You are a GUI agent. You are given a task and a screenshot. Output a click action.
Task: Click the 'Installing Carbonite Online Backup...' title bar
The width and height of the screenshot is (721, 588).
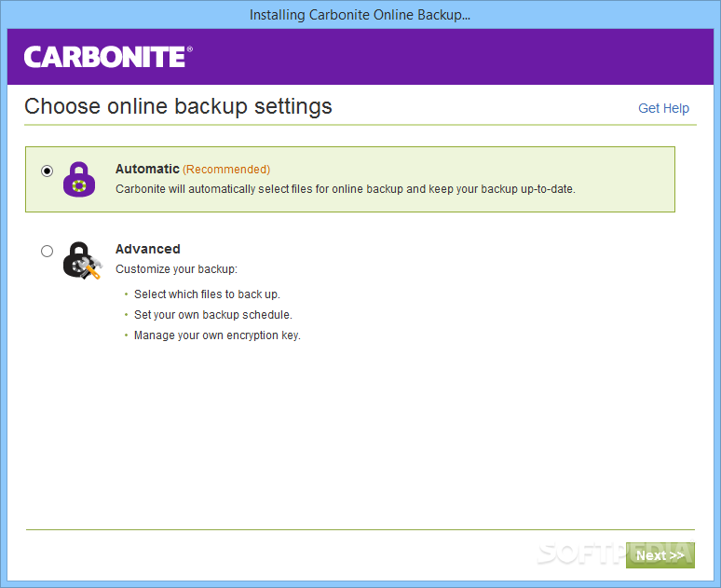(x=360, y=15)
